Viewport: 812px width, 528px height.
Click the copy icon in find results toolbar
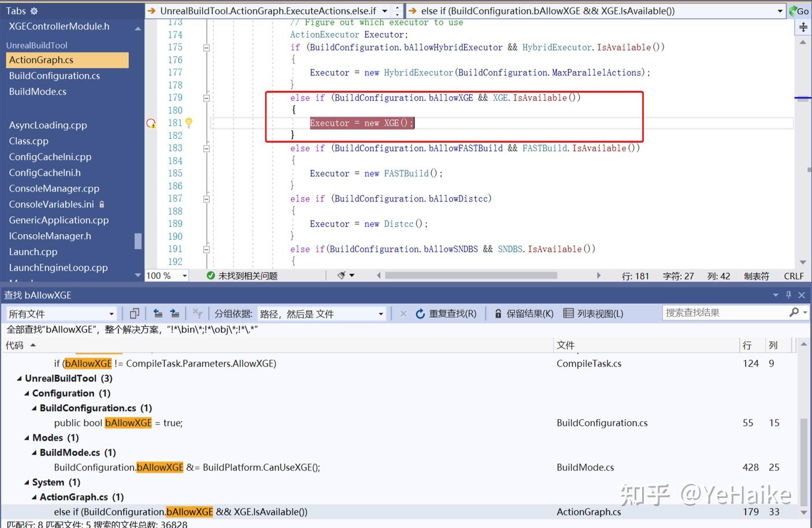[134, 313]
